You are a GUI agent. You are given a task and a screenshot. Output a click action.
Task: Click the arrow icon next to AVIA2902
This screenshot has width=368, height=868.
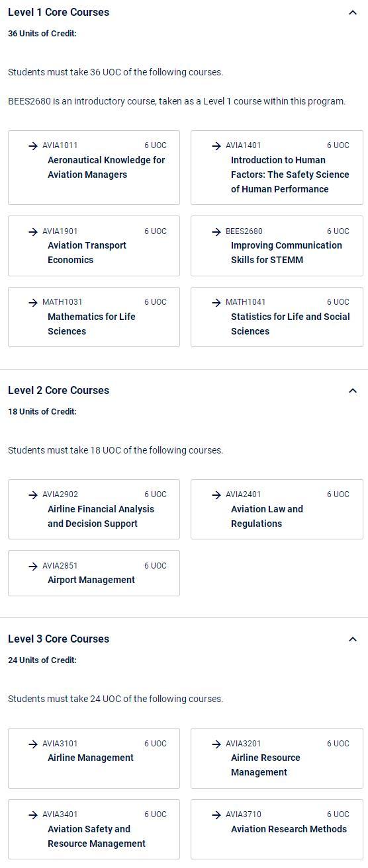click(33, 495)
